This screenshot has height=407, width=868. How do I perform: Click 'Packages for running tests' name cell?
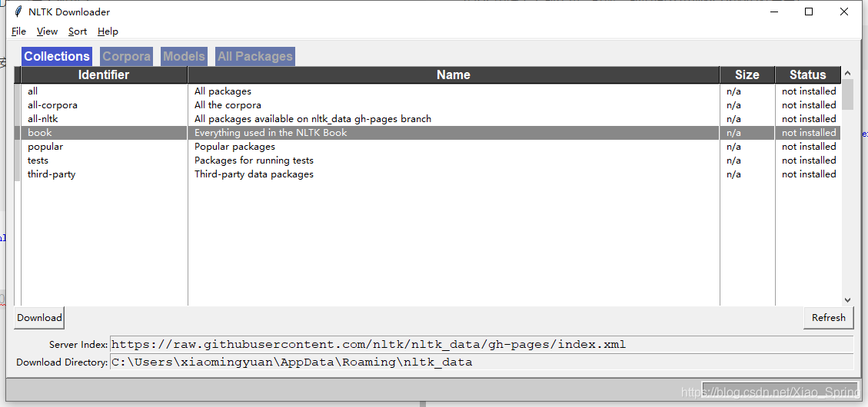254,160
